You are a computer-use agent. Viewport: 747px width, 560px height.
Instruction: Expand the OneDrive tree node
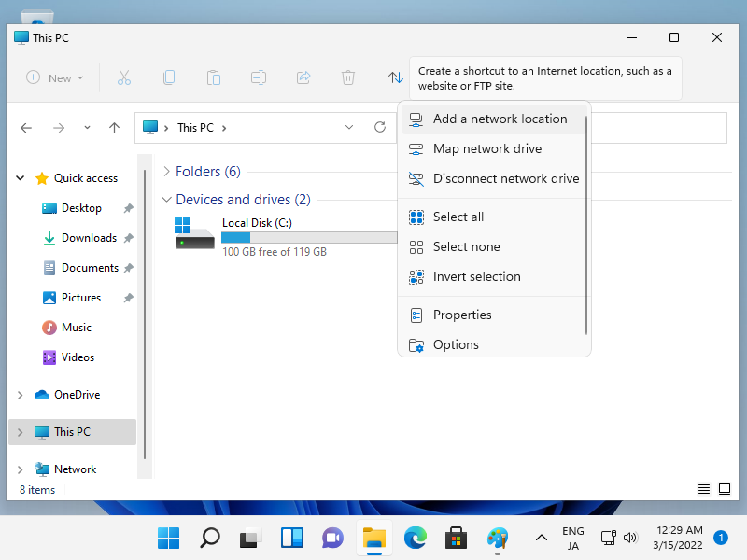[20, 395]
